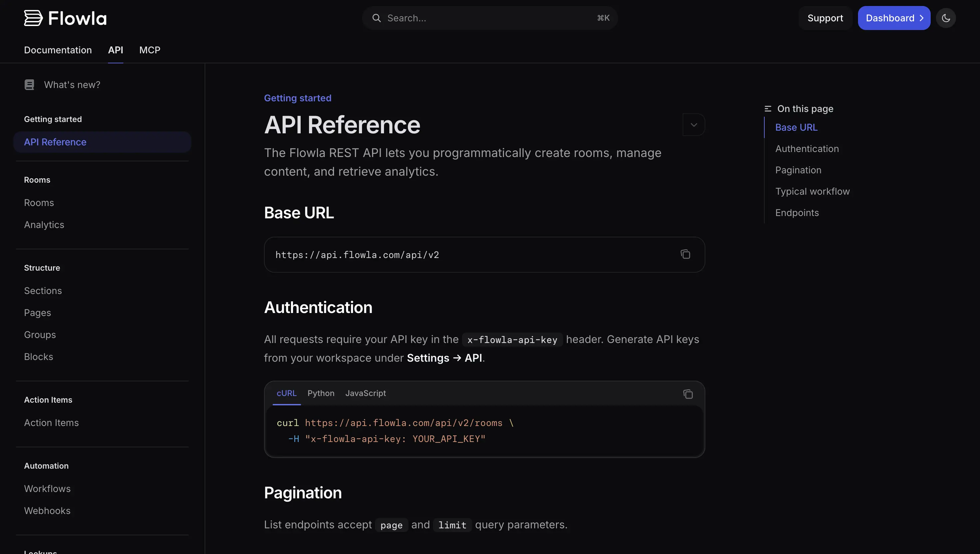Image resolution: width=980 pixels, height=554 pixels.
Task: Jump to Authentication in On this page
Action: (x=807, y=149)
